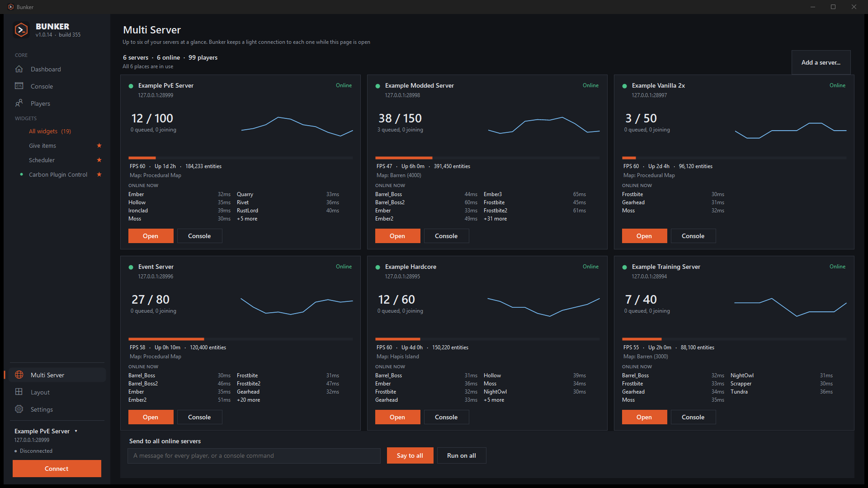Click the Add a server button
The width and height of the screenshot is (868, 488).
click(x=821, y=62)
